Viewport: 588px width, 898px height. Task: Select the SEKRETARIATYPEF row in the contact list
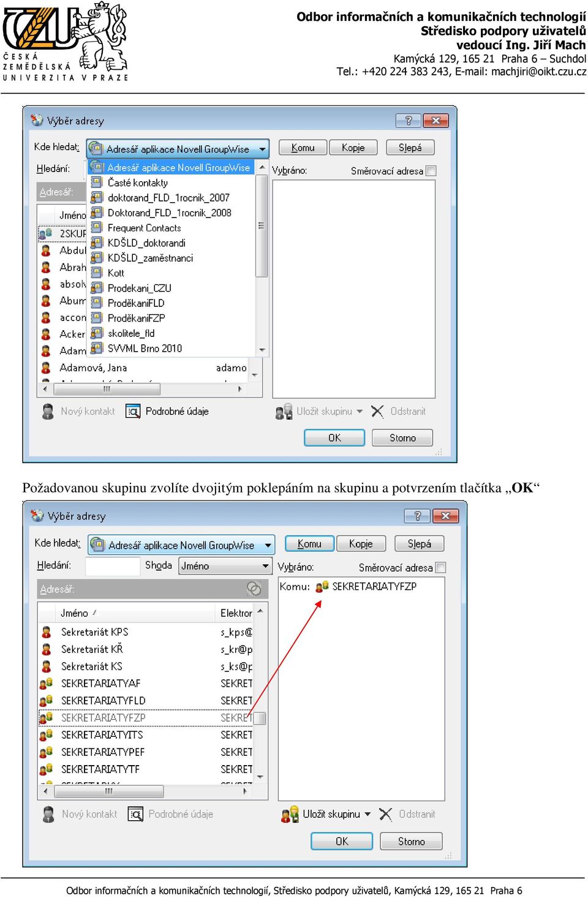(146, 752)
